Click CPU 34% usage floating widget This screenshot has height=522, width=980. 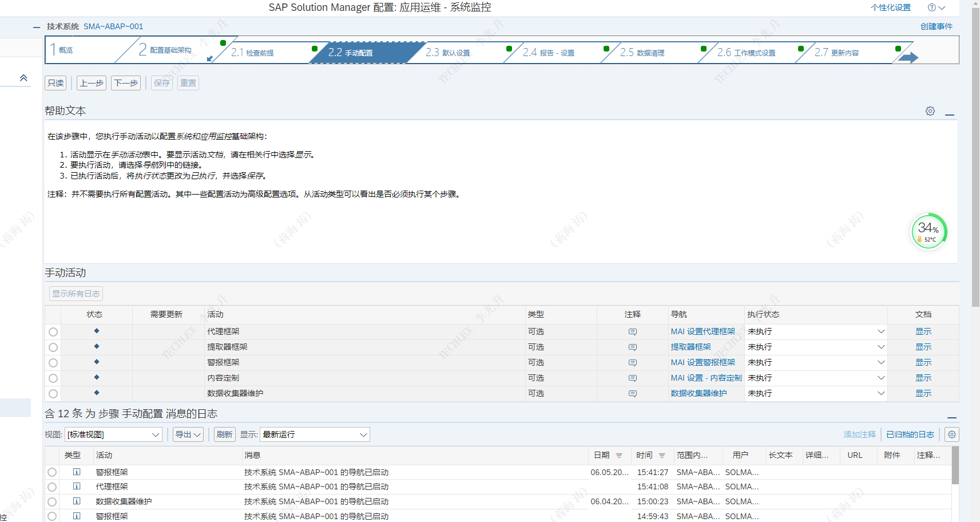929,231
